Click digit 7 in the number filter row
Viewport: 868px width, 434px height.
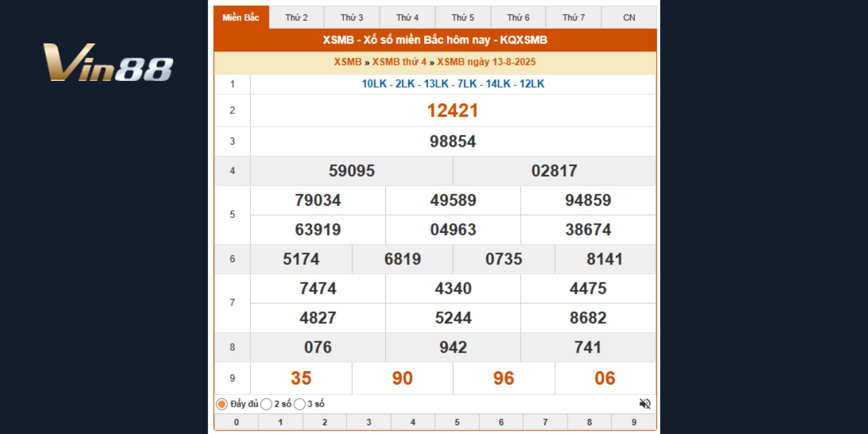[x=545, y=422]
